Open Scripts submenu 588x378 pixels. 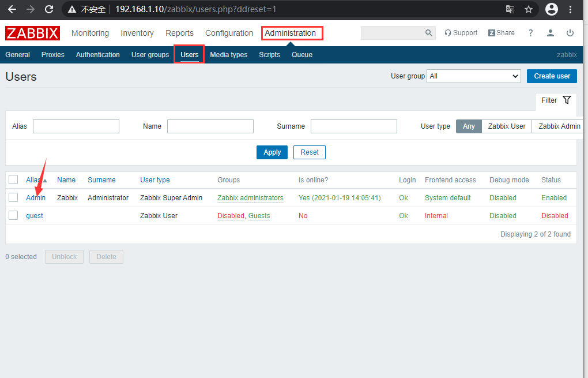pos(270,55)
